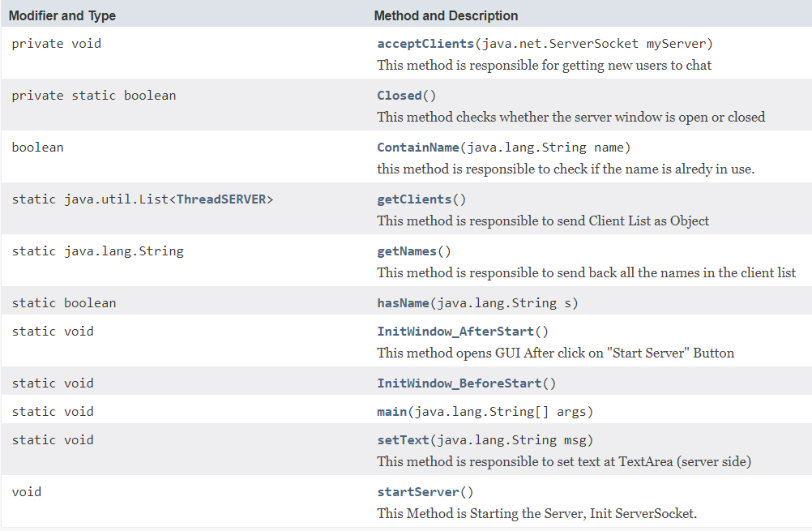Open the main method link

pyautogui.click(x=392, y=412)
